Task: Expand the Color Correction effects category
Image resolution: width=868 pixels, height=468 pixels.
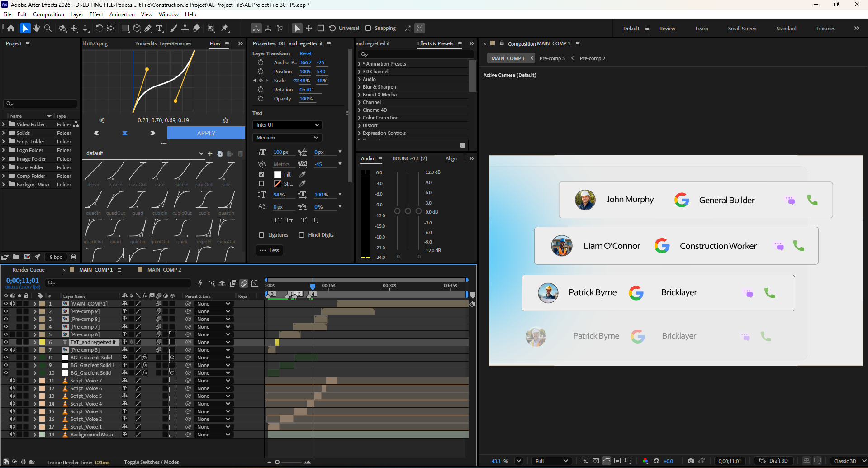Action: 359,118
